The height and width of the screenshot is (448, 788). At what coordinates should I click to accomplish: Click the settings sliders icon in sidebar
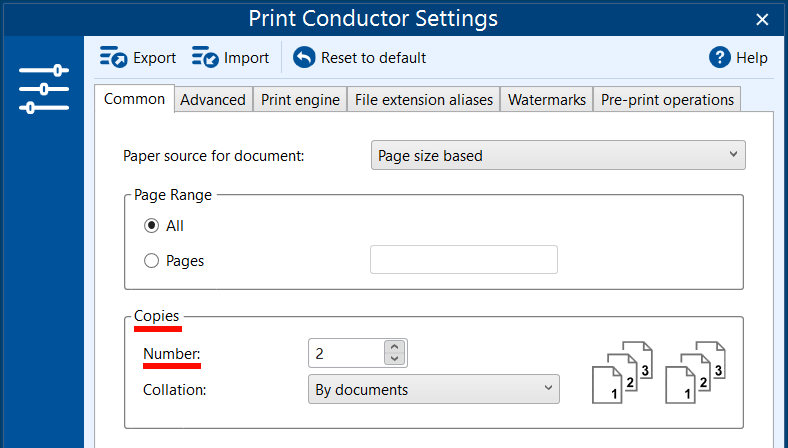(x=44, y=89)
